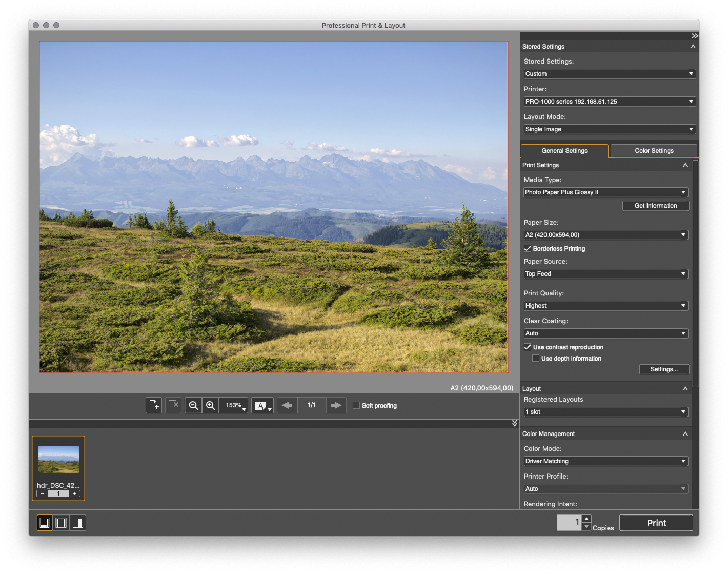Image resolution: width=728 pixels, height=574 pixels.
Task: Toggle Use contrast reproduction checkbox
Action: [x=528, y=347]
